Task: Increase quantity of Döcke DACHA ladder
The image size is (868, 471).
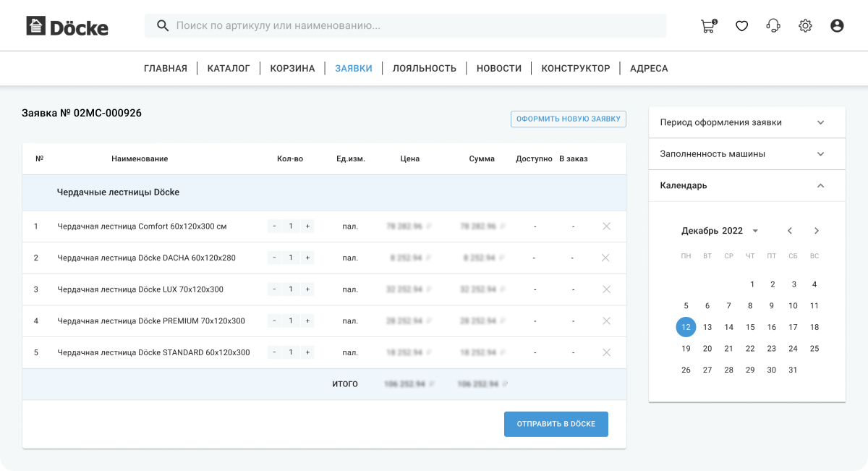Action: [x=307, y=258]
